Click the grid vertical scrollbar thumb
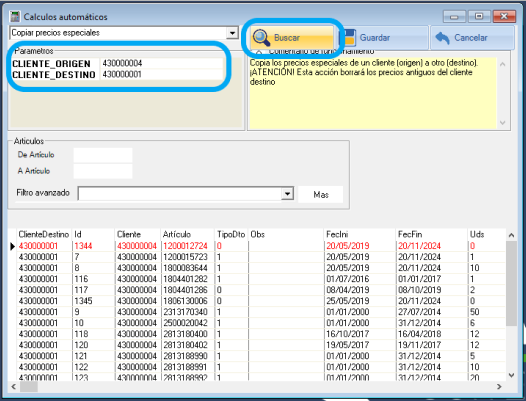Screen dimensions: 526x401 pos(511,284)
